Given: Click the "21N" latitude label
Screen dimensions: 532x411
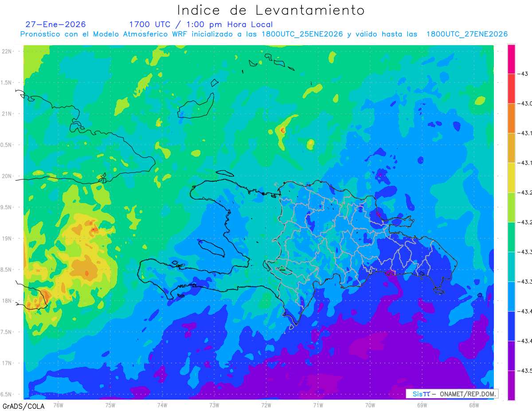Looking at the screenshot, I should pos(6,114).
